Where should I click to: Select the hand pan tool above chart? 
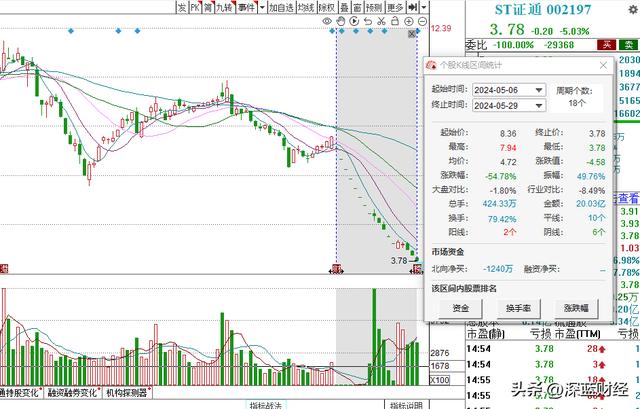(x=340, y=21)
